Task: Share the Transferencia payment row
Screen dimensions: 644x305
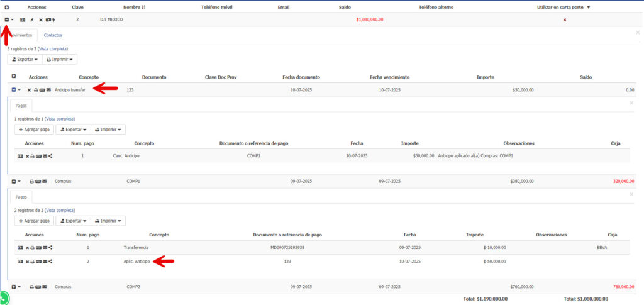Action: coord(50,247)
